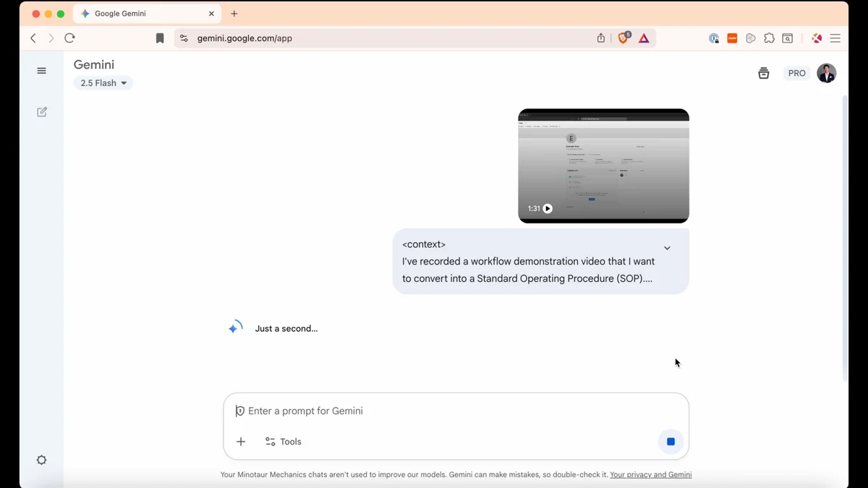This screenshot has width=868, height=488.
Task: Expand the 2.5 Flash model dropdown
Action: (x=103, y=83)
